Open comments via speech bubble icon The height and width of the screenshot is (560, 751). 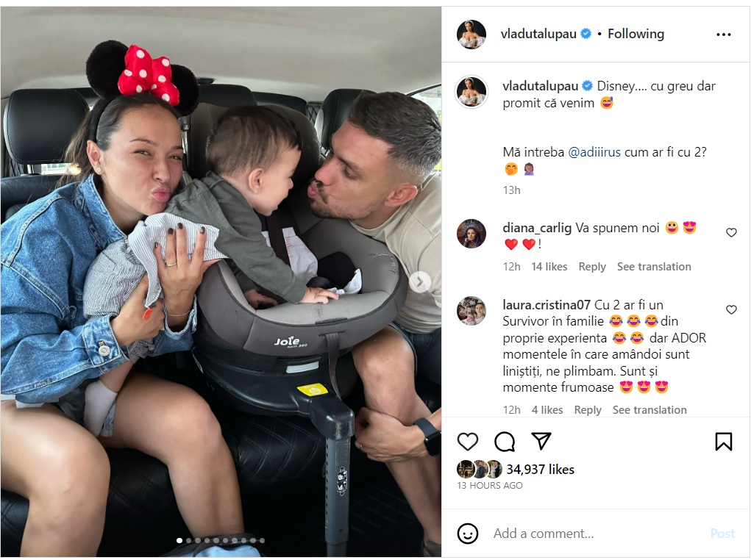click(505, 441)
